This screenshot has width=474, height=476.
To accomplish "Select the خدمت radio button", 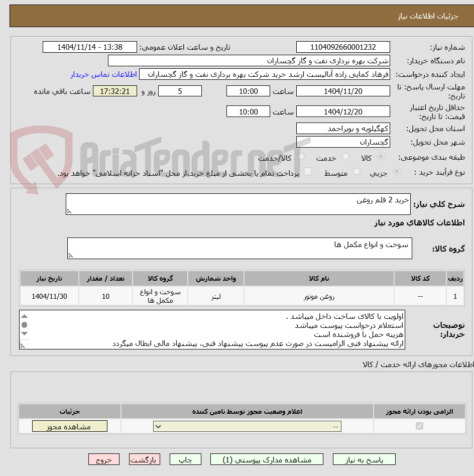I will point(345,157).
